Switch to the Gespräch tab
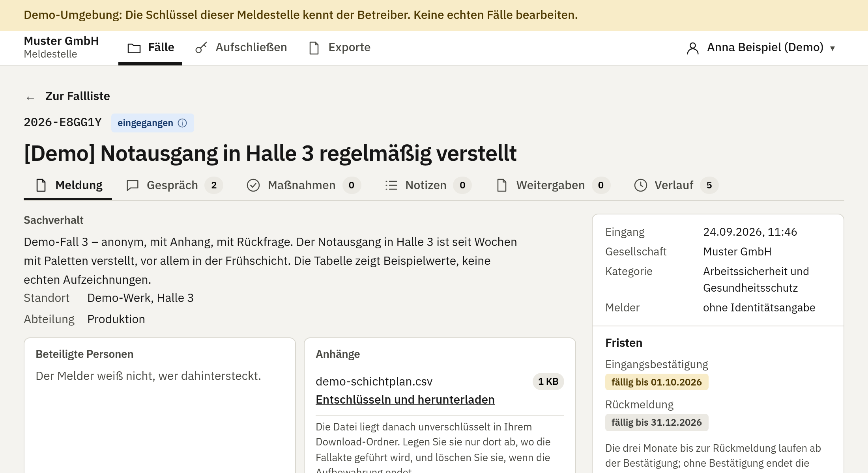The image size is (868, 473). pyautogui.click(x=174, y=185)
